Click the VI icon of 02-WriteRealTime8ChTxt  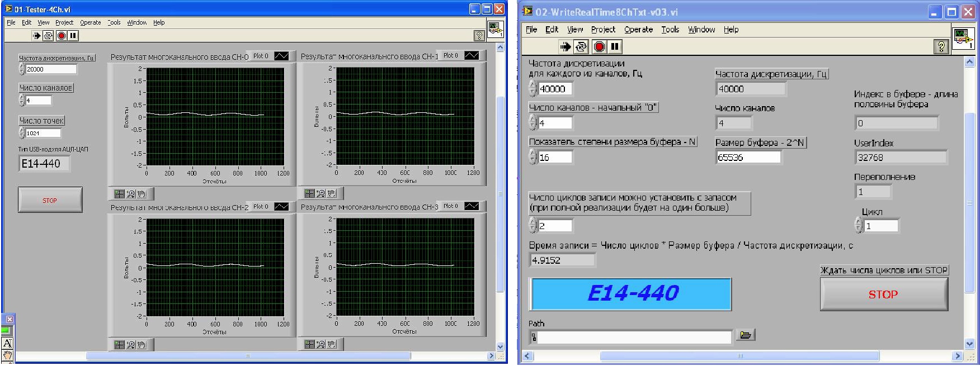[x=963, y=39]
